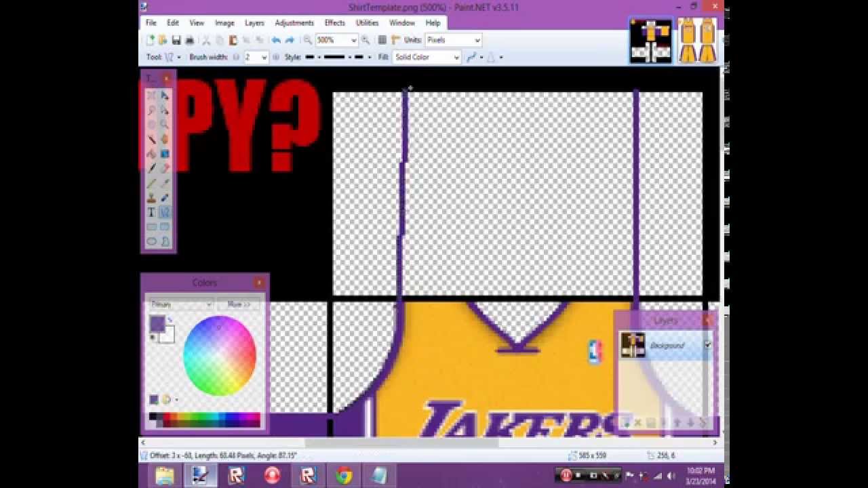Select the Move Selected Pixels tool
The height and width of the screenshot is (488, 868).
click(x=165, y=95)
